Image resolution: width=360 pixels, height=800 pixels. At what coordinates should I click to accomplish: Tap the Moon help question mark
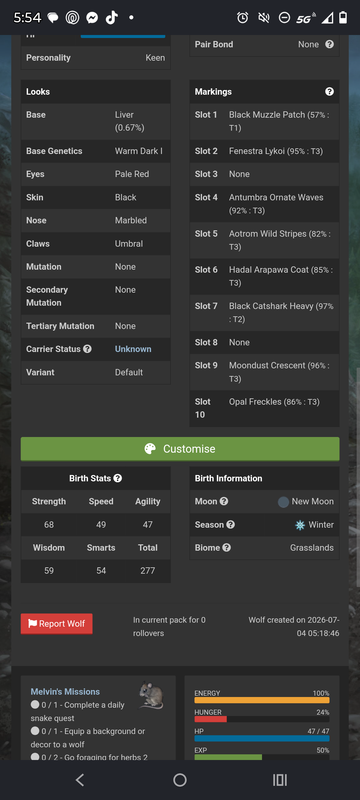[223, 502]
